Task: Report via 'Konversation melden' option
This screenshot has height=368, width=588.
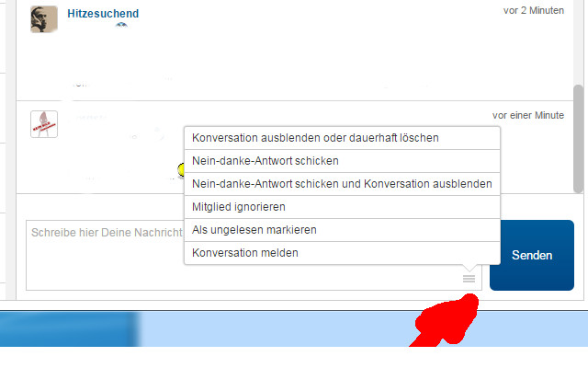Action: pyautogui.click(x=245, y=253)
